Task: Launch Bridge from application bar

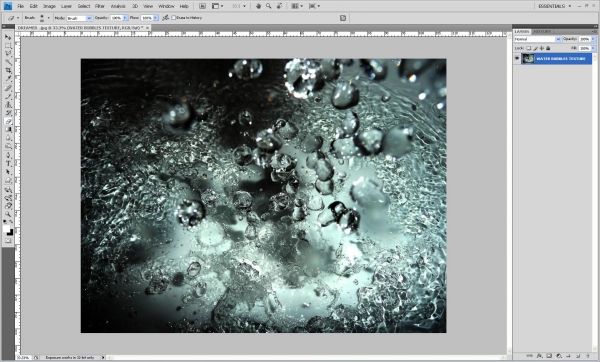Action: 202,6
